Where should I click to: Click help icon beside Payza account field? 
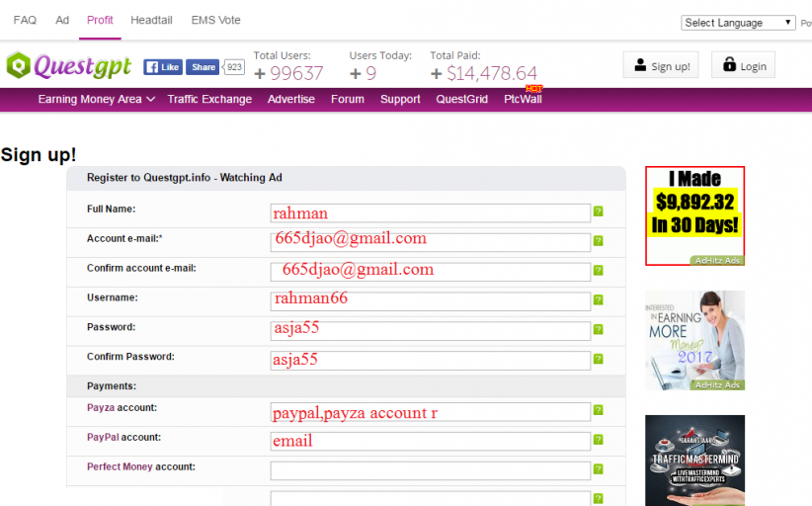pyautogui.click(x=598, y=410)
